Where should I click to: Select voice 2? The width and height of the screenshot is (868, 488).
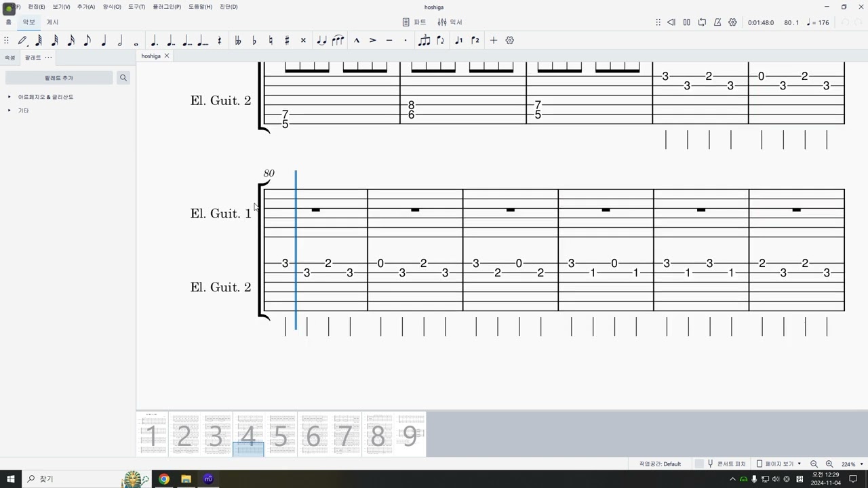[x=475, y=41]
